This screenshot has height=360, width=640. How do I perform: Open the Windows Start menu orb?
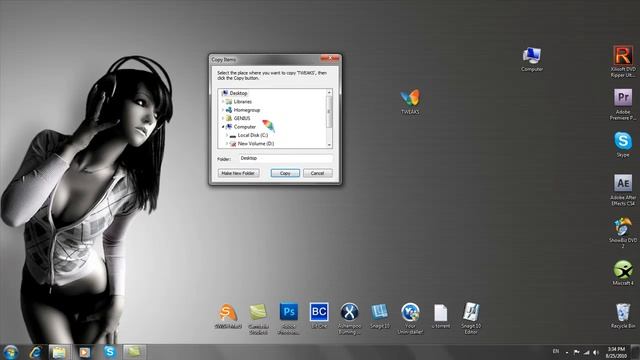[x=11, y=352]
